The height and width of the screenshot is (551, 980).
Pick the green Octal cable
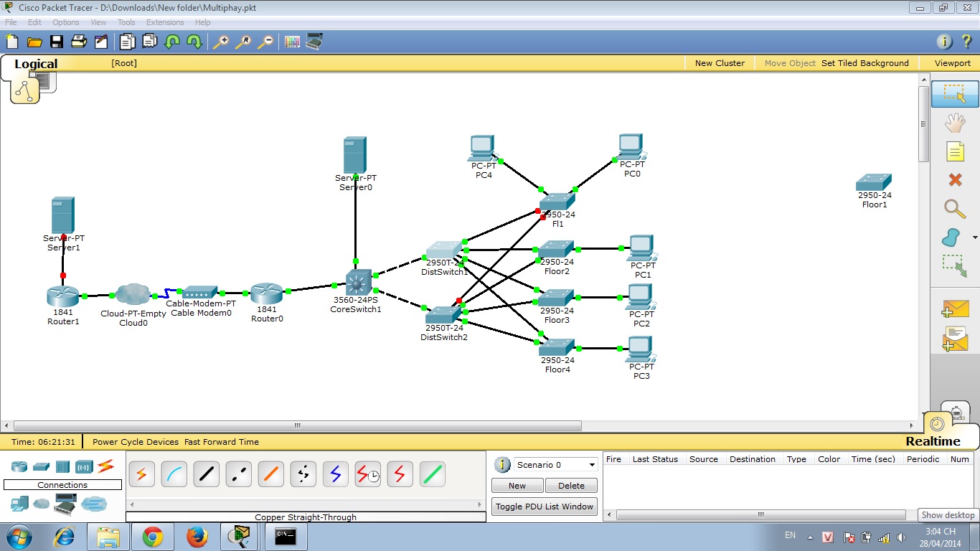[x=433, y=474]
